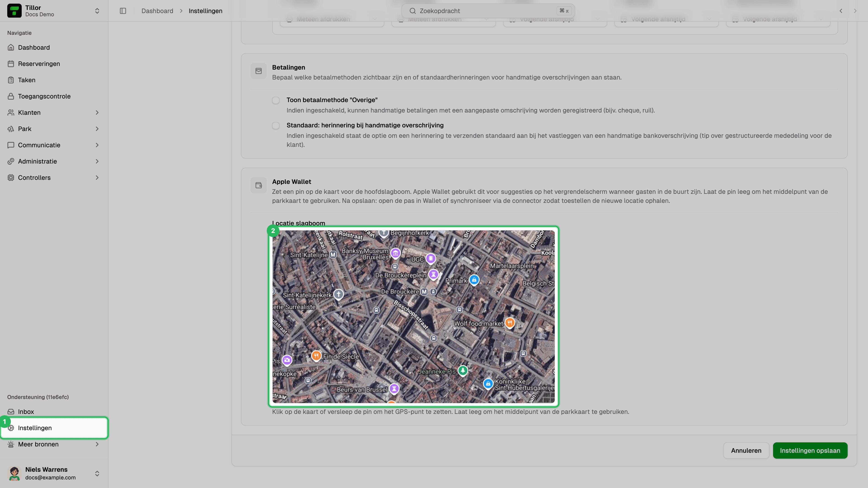Screen dimensions: 868x488
Task: Click the Annuleren button
Action: (746, 450)
